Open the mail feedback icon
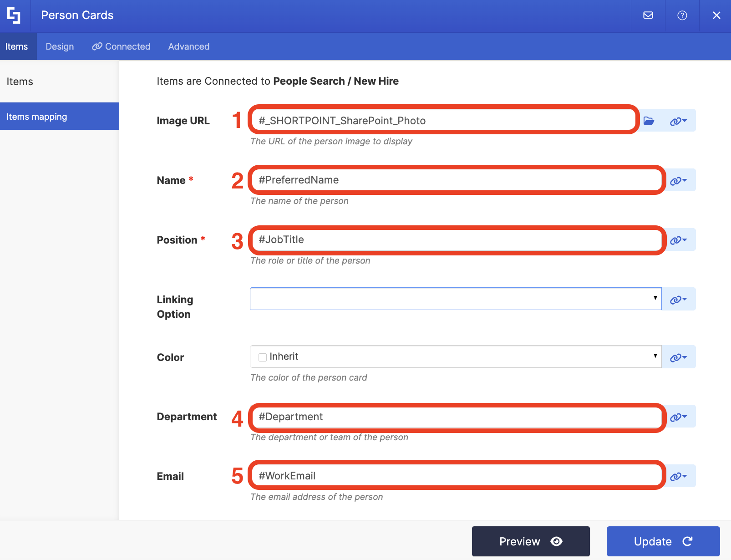 tap(648, 15)
